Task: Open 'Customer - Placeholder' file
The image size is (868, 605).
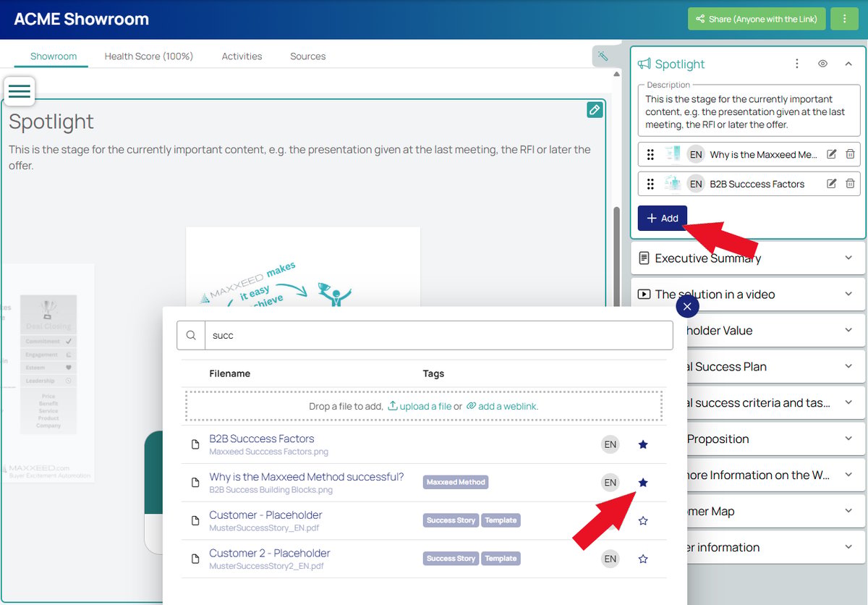Action: pos(265,515)
